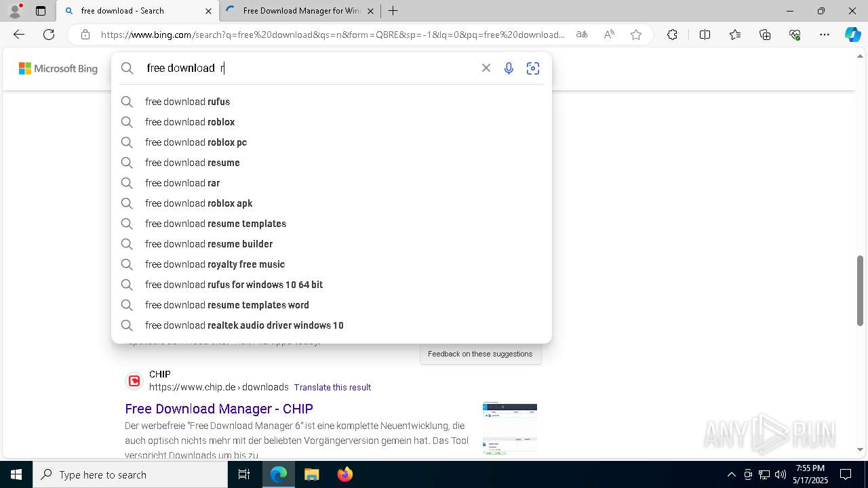
Task: Launch Firefox from the taskbar
Action: pos(345,474)
